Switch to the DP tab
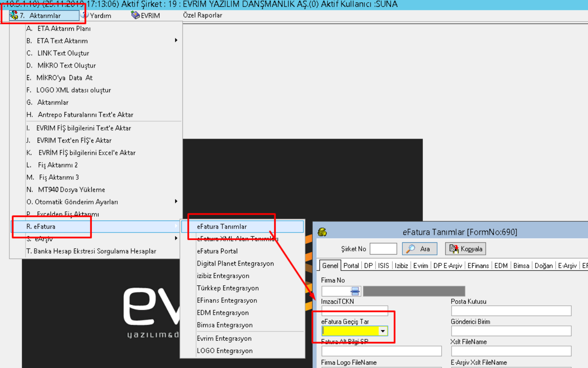The width and height of the screenshot is (588, 368). (368, 266)
